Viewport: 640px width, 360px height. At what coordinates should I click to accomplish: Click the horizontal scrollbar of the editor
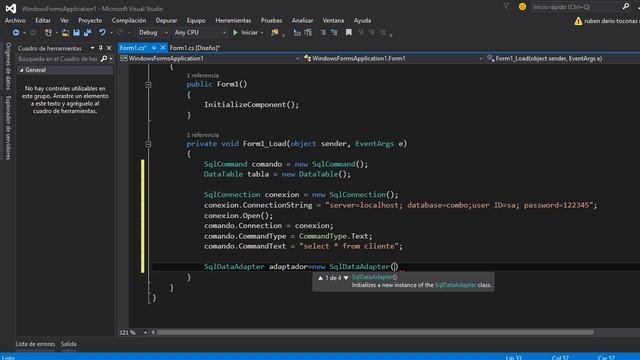coord(375,332)
